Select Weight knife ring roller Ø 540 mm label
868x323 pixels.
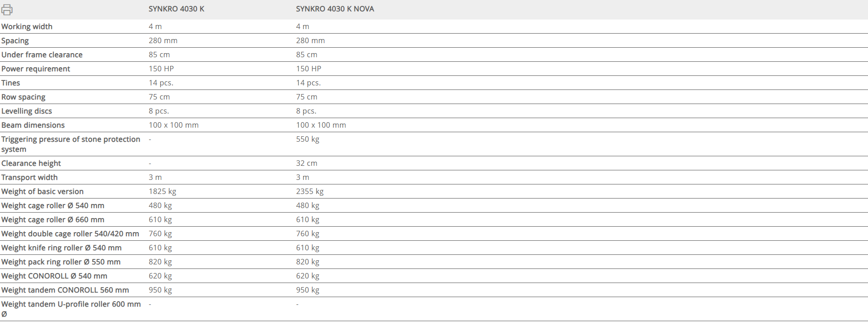point(61,248)
